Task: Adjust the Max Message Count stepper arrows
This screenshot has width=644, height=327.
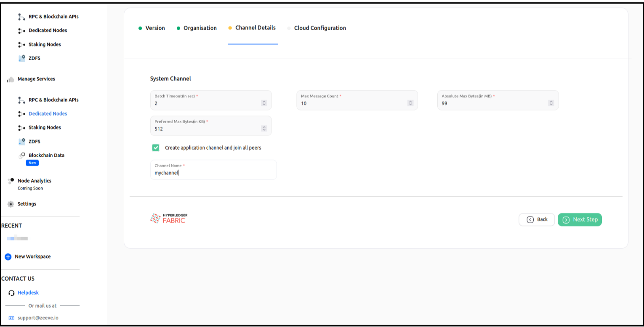Action: (410, 103)
